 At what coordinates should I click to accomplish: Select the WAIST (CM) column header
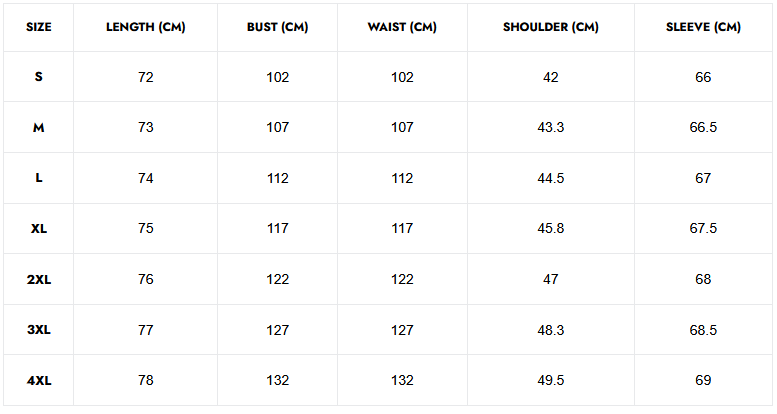coord(403,27)
